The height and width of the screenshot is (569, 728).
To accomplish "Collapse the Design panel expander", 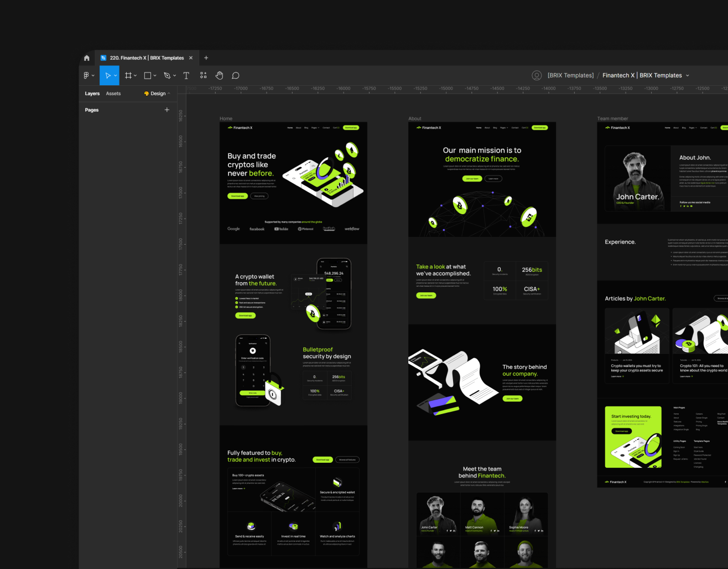I will (x=169, y=94).
